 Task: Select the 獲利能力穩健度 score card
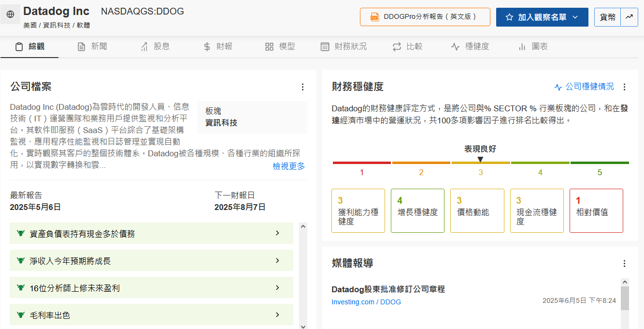click(358, 210)
